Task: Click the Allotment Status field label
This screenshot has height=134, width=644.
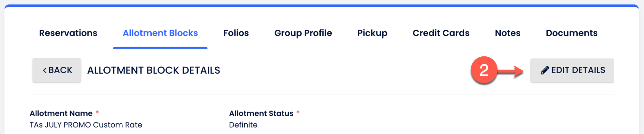Action: tap(261, 113)
